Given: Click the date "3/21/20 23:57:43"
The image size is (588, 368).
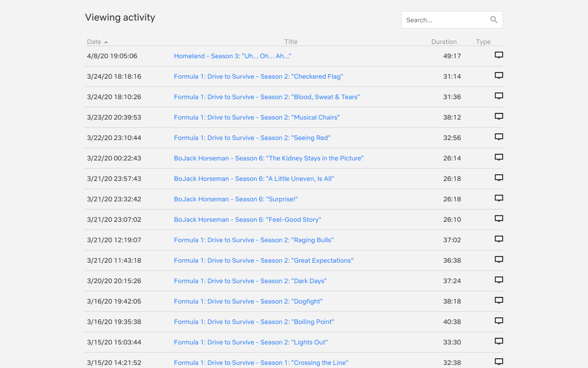Looking at the screenshot, I should (x=114, y=178).
